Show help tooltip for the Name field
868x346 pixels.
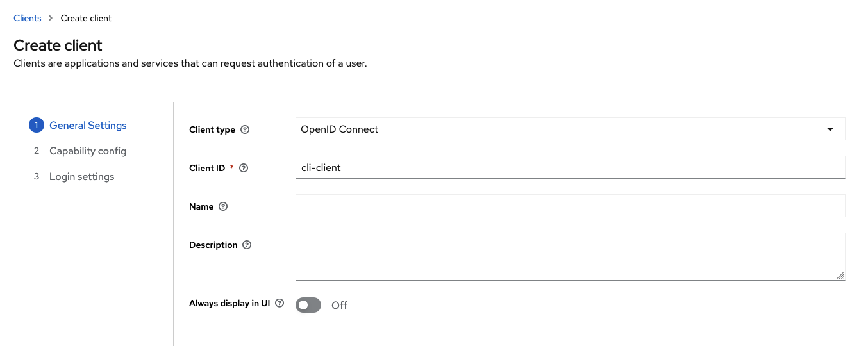click(223, 206)
